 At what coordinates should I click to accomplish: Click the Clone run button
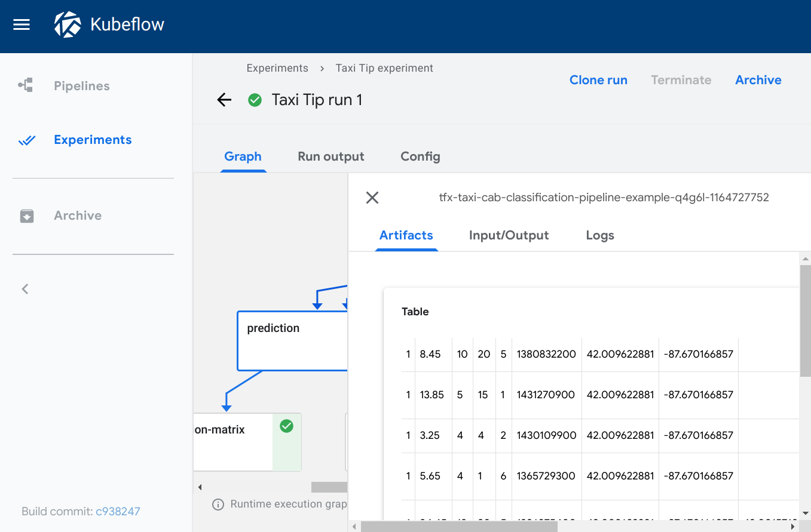pos(598,79)
